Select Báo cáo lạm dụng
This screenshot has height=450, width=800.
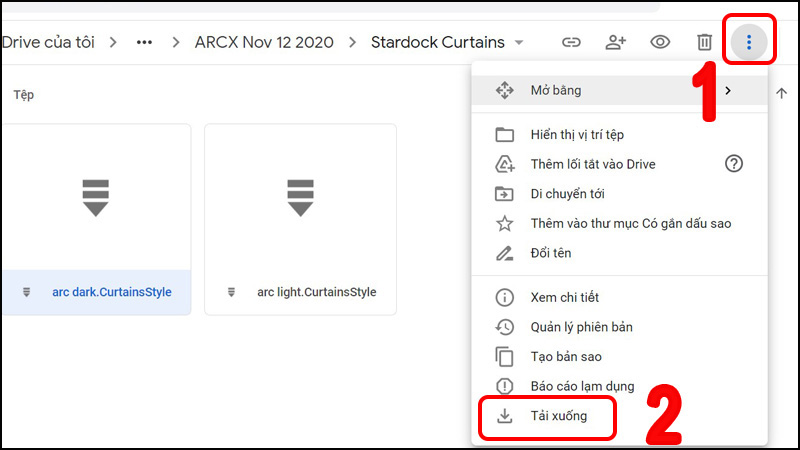(x=619, y=386)
